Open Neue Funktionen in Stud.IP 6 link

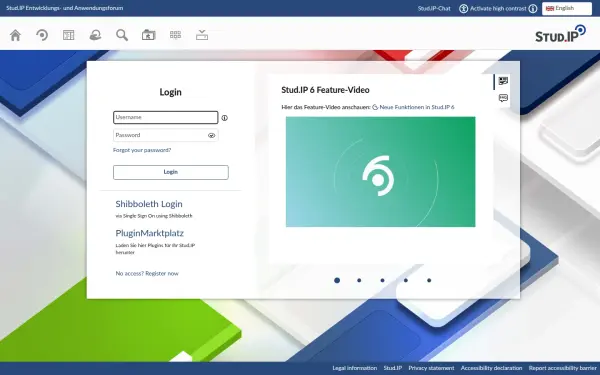pos(417,108)
